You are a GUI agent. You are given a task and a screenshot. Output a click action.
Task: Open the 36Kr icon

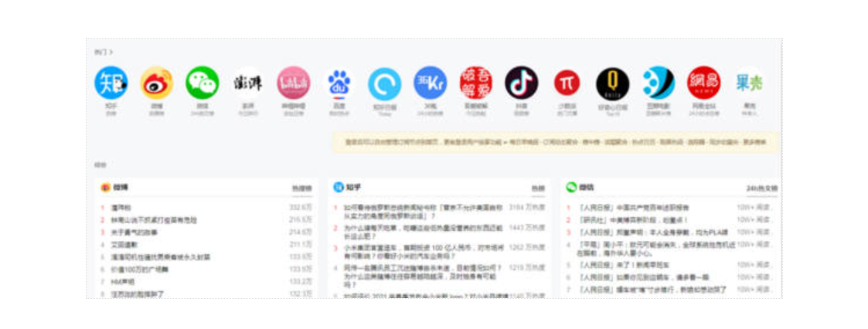[x=430, y=83]
